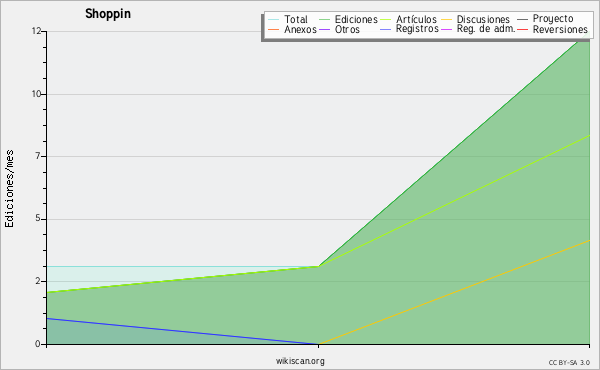The image size is (600, 370).
Task: Click the CC BY-SA 3.0 notice
Action: tap(569, 362)
